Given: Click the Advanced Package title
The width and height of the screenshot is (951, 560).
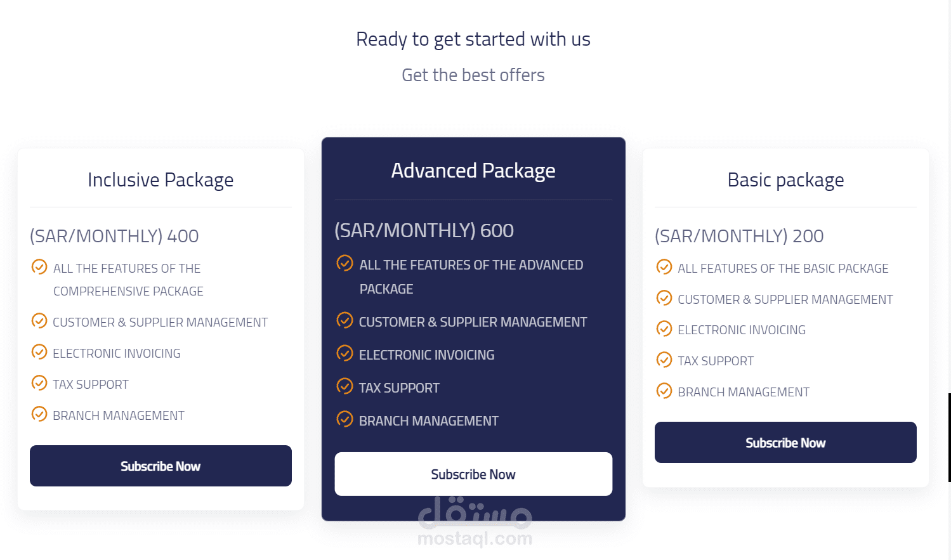Looking at the screenshot, I should click(473, 171).
